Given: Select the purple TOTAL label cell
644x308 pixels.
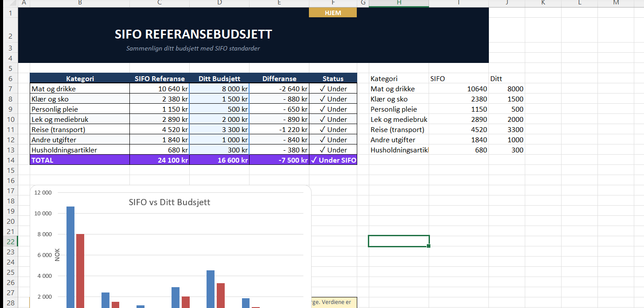Looking at the screenshot, I should (x=79, y=160).
